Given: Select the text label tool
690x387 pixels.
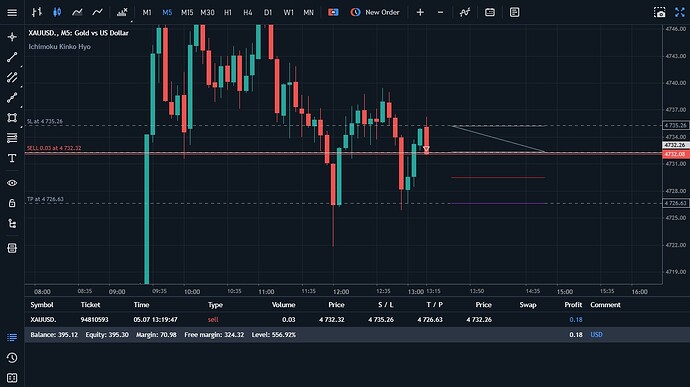Looking at the screenshot, I should point(12,158).
